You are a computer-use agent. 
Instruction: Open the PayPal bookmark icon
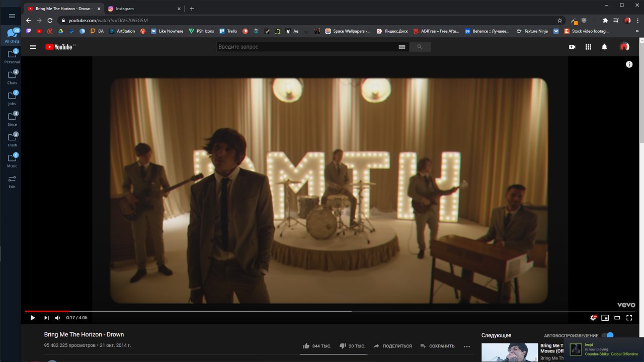pyautogui.click(x=72, y=31)
